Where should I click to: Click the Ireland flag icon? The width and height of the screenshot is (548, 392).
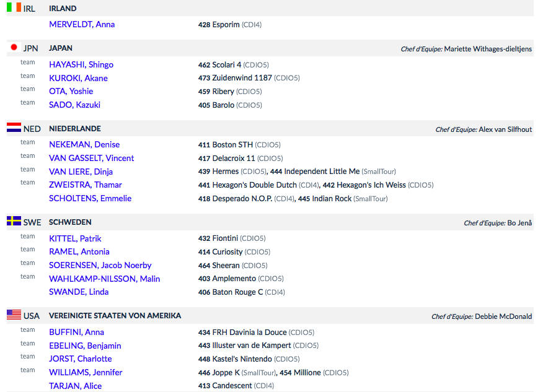pos(14,7)
